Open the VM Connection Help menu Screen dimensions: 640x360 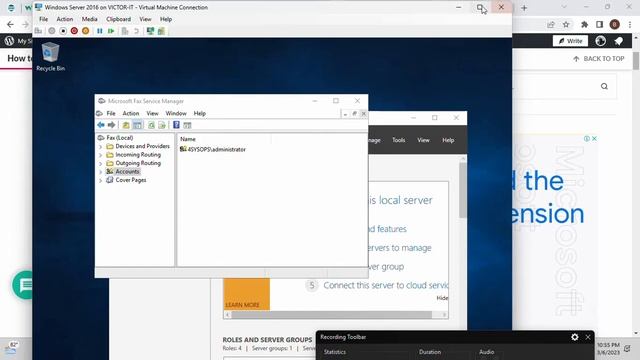[166, 19]
